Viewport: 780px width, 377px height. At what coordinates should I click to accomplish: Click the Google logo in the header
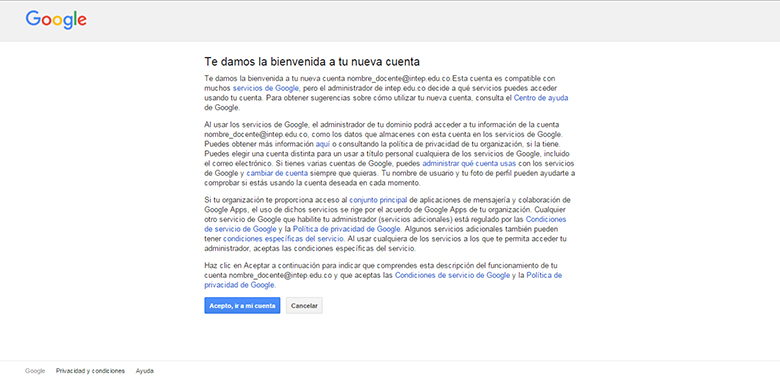coord(56,19)
